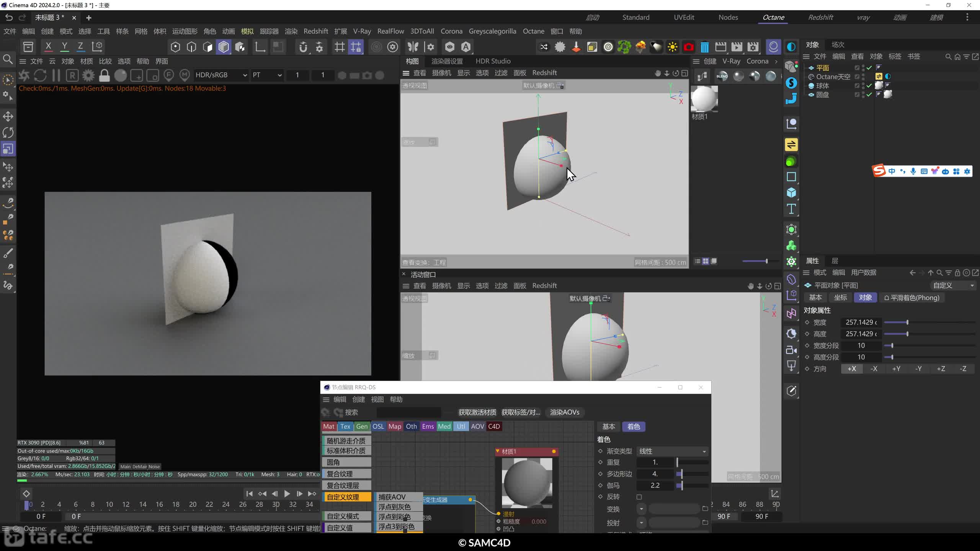This screenshot has height=551, width=980.
Task: Open layout options three-dot menu
Action: pos(967,17)
